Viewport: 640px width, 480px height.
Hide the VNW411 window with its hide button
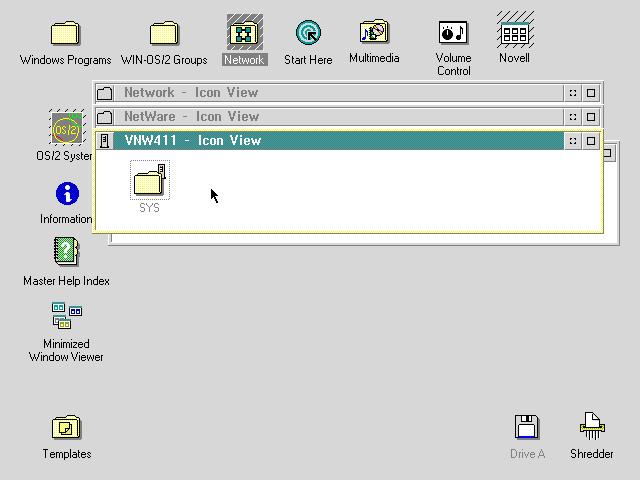tap(573, 141)
